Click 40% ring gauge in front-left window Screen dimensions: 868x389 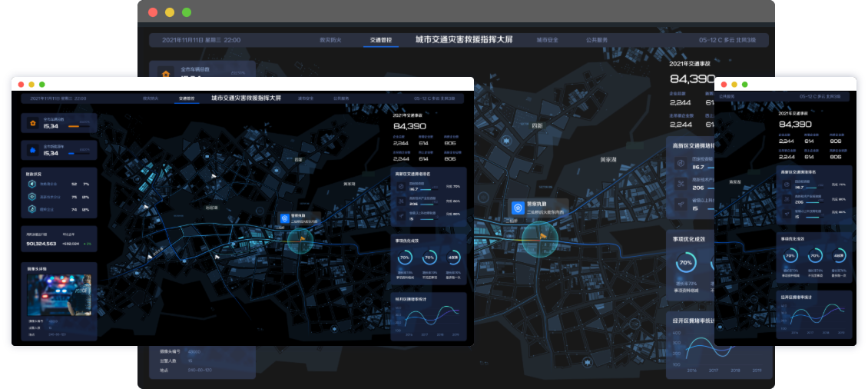452,258
